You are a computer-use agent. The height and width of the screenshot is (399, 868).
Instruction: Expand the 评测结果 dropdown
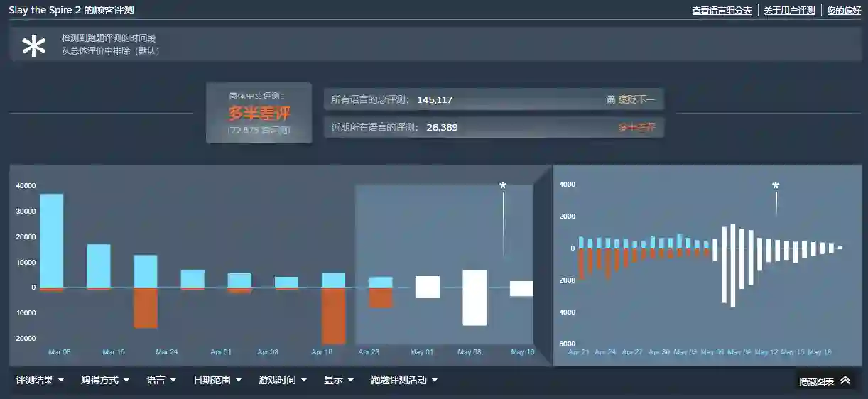tap(40, 380)
